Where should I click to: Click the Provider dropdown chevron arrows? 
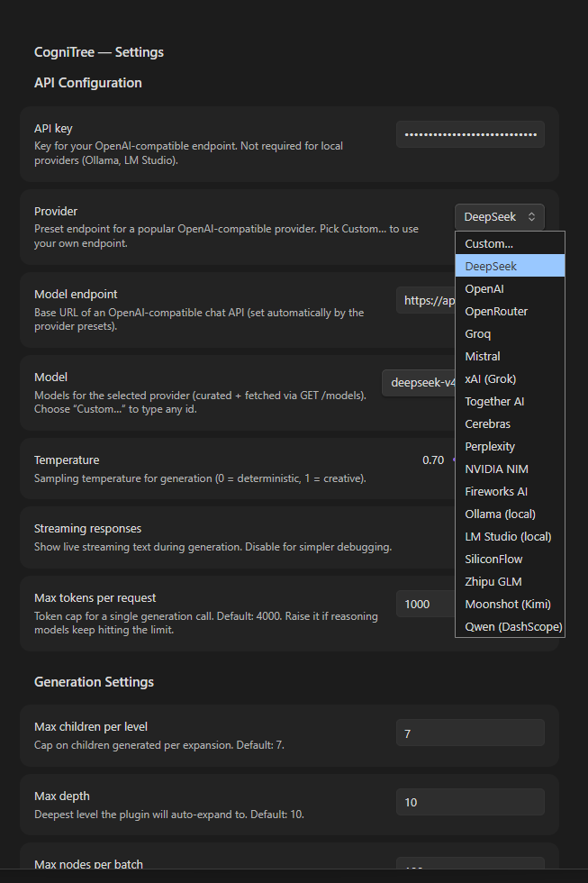tap(531, 217)
